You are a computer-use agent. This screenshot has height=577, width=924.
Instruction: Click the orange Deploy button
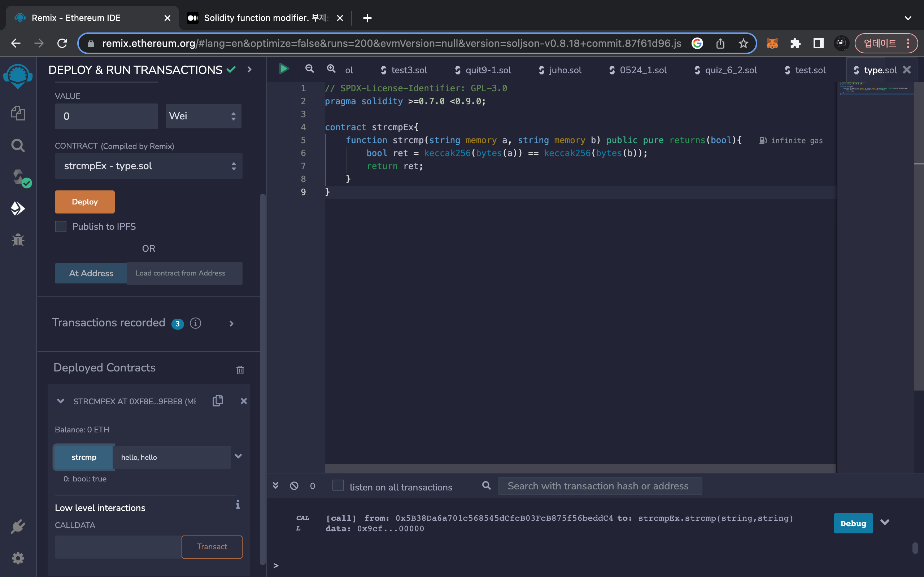pos(85,202)
